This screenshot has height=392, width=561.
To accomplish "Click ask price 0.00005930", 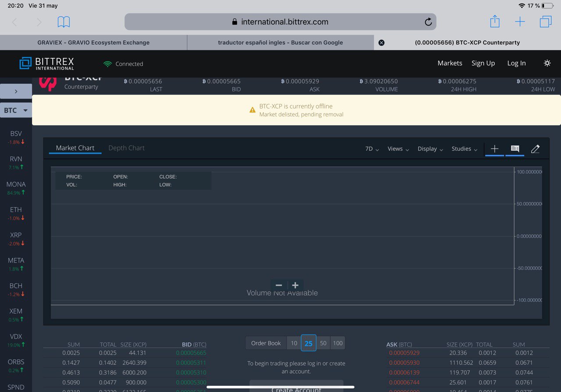I will 404,363.
